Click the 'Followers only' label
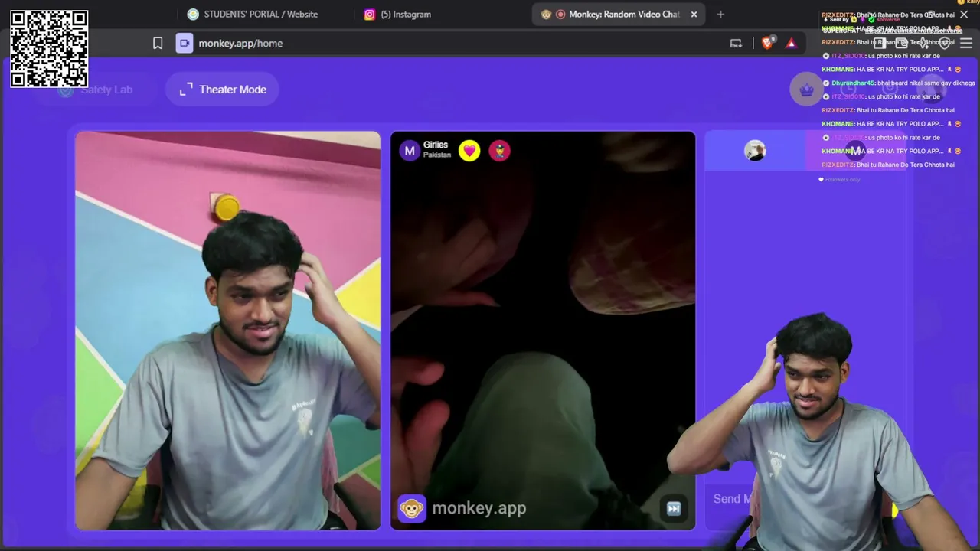This screenshot has height=551, width=980. coord(842,180)
